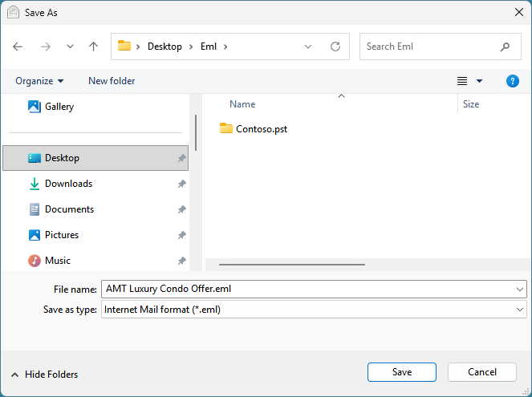Expand the address bar previous locations chevron
532x397 pixels.
click(308, 47)
